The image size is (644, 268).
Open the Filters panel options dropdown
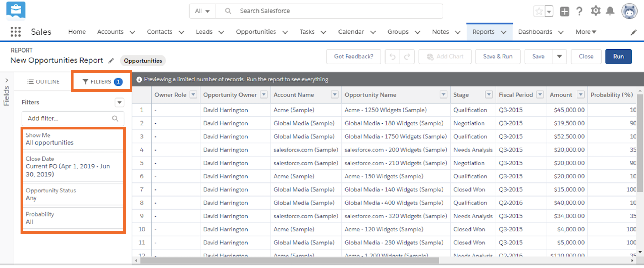[x=119, y=102]
